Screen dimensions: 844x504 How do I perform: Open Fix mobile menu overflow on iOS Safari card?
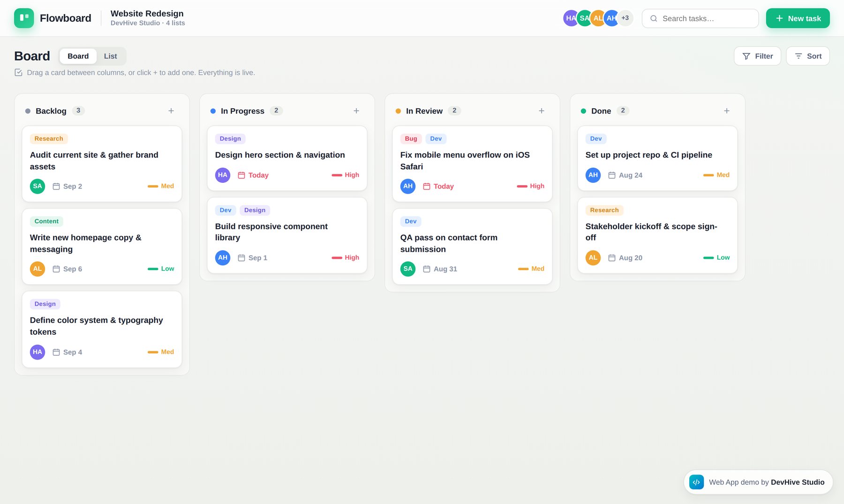(472, 164)
